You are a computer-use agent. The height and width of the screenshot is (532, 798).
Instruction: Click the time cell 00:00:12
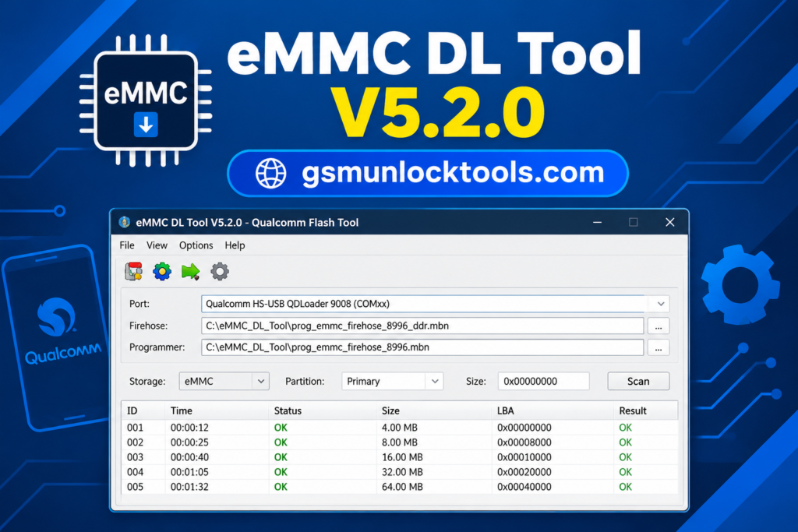click(x=189, y=427)
